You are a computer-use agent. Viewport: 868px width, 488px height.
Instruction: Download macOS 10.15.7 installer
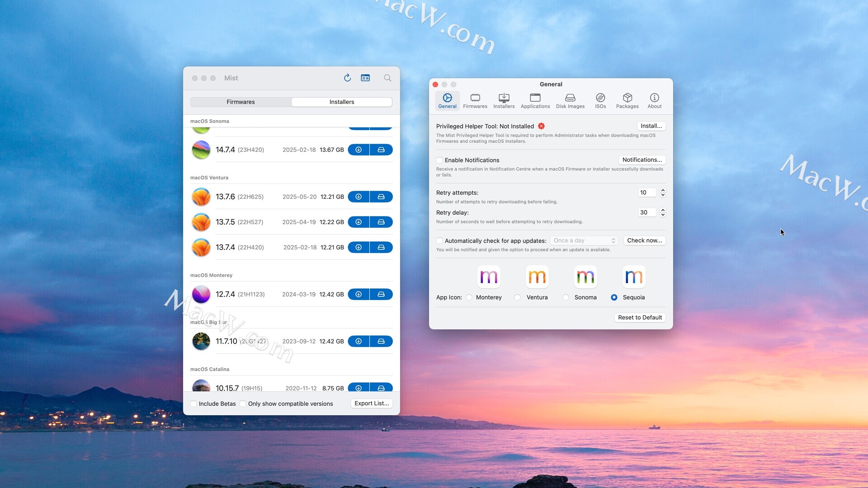pyautogui.click(x=359, y=388)
